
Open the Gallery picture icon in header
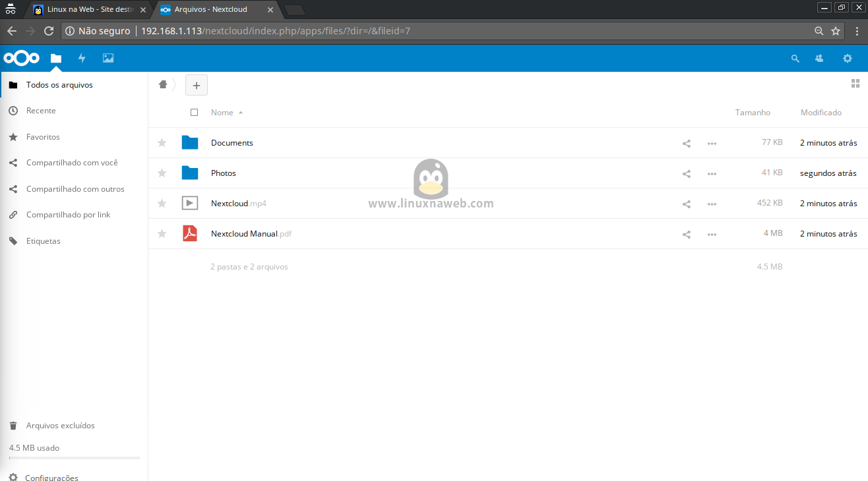[x=108, y=58]
